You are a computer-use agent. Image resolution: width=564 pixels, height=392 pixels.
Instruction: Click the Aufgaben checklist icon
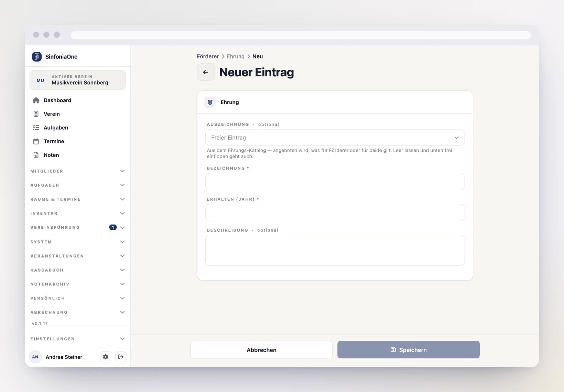(x=36, y=128)
